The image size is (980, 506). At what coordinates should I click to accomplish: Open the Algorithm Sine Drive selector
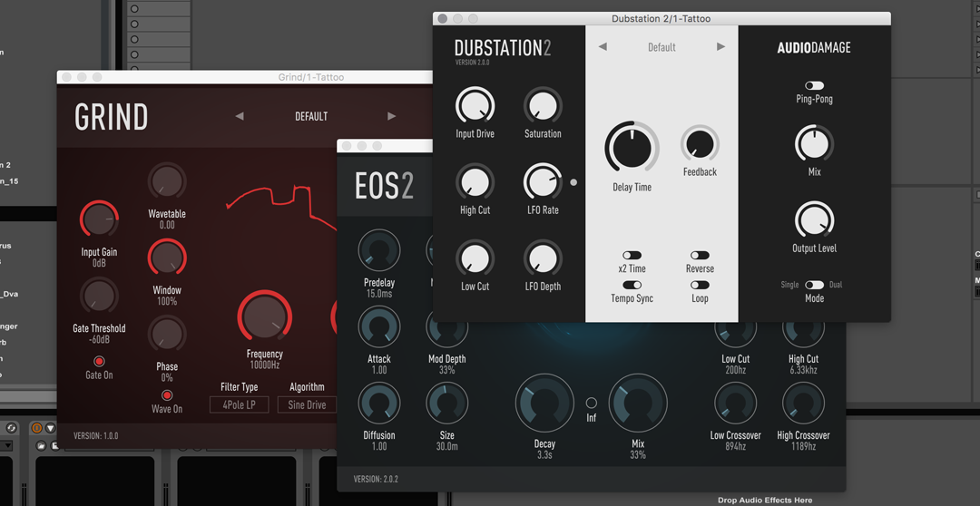point(307,404)
